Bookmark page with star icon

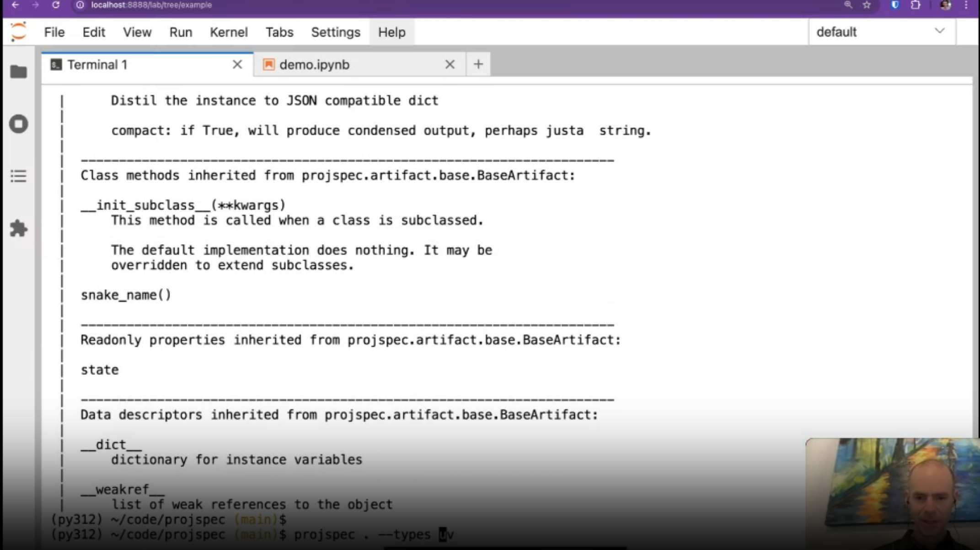pyautogui.click(x=867, y=5)
